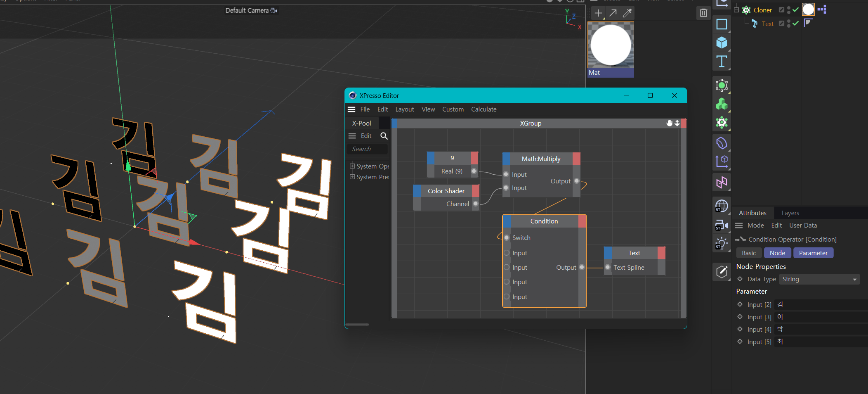Toggle the Text object enable checkmark

[796, 24]
